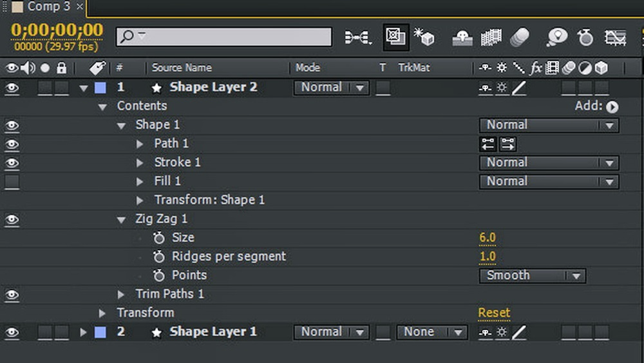Hide Shape Layer 2 with eye icon
The width and height of the screenshot is (644, 363).
[12, 88]
